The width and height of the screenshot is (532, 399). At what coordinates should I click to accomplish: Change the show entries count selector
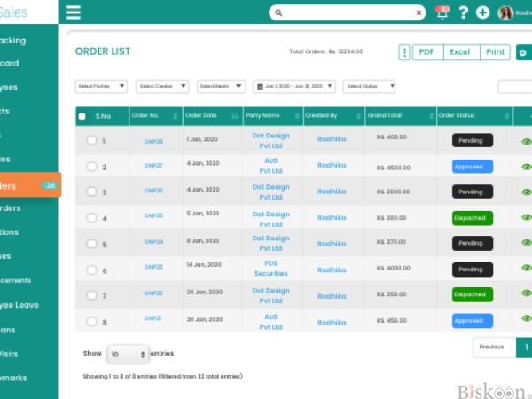click(x=128, y=354)
